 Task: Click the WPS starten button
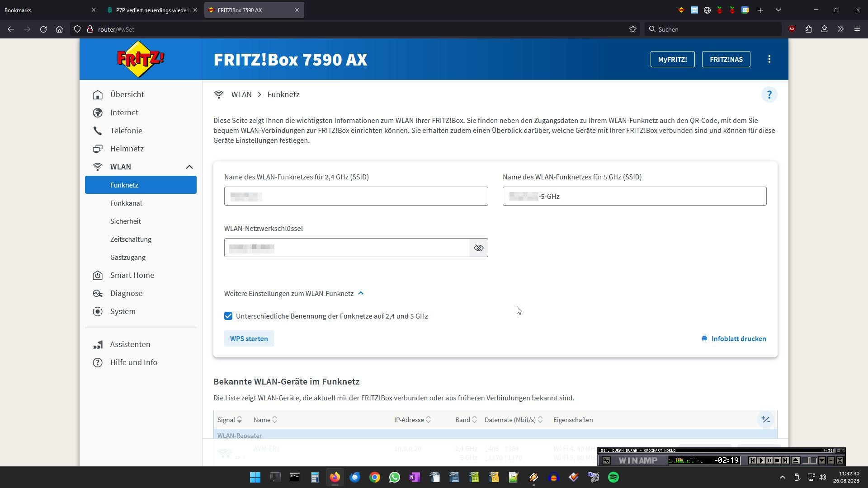coord(249,339)
